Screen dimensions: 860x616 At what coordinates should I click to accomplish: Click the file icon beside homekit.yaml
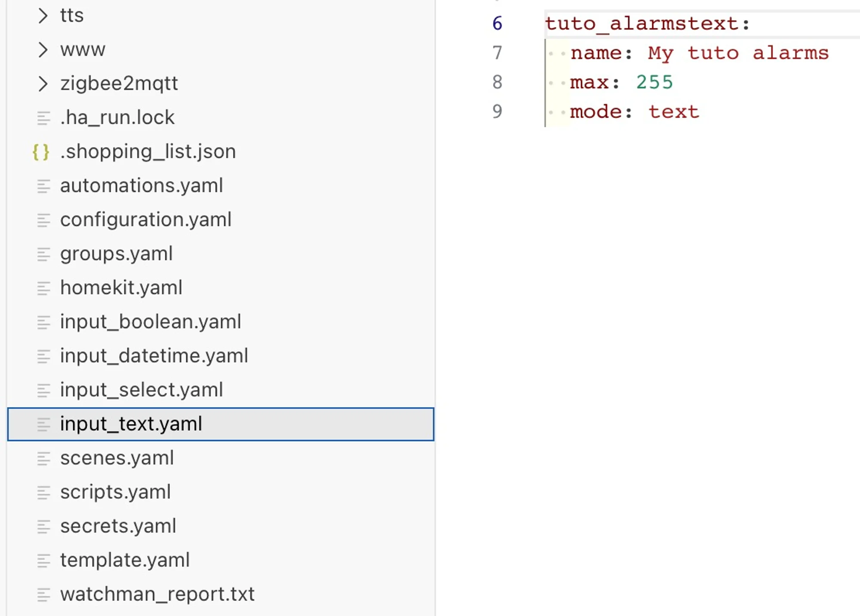[43, 288]
